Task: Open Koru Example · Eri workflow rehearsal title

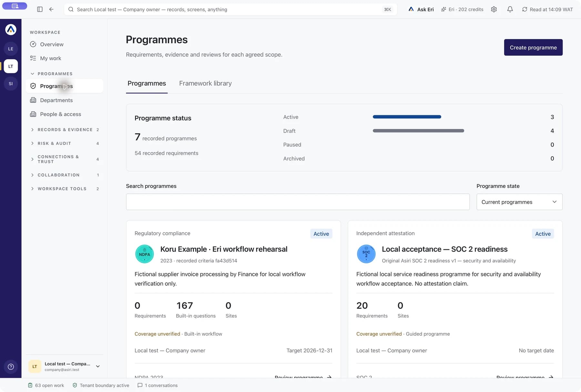Action: click(x=224, y=249)
